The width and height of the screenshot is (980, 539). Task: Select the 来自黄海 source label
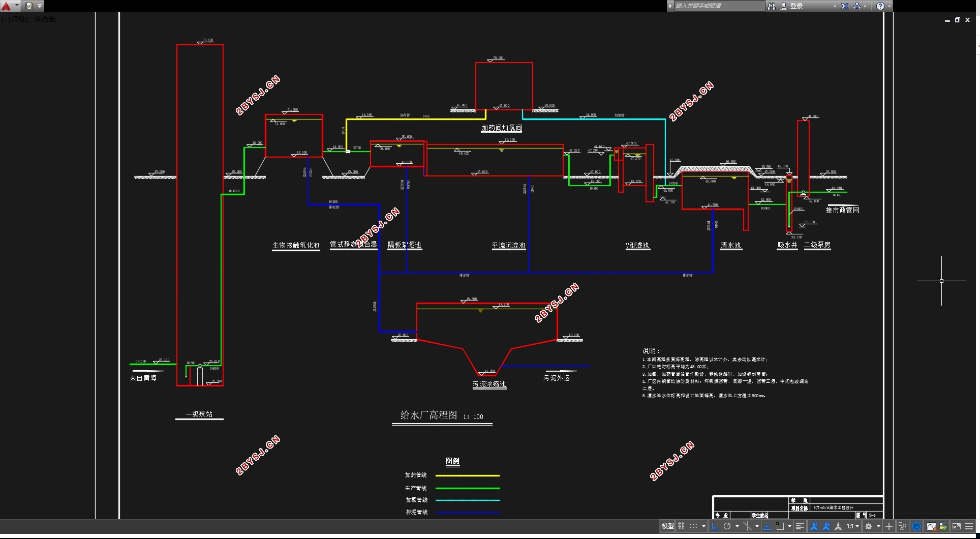click(143, 378)
